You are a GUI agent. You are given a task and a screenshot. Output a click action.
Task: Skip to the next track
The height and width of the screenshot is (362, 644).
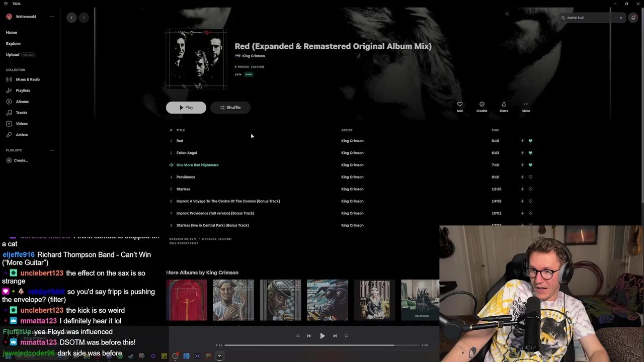point(335,336)
